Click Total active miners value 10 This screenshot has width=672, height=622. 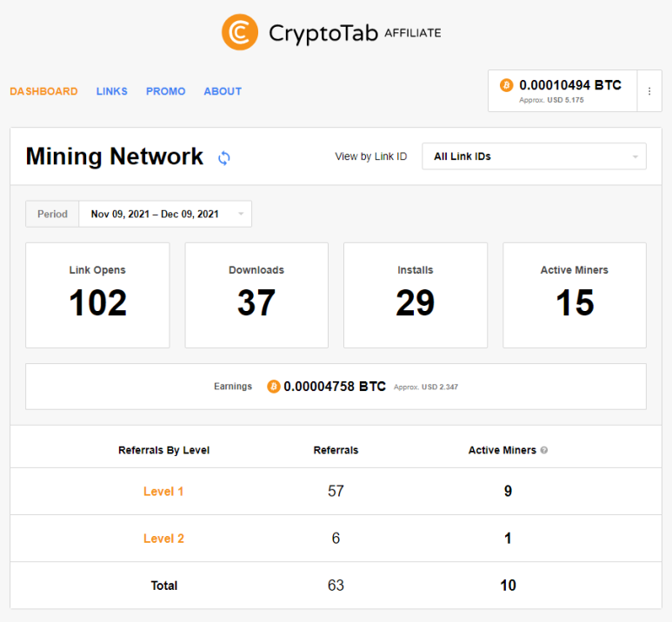tap(508, 586)
